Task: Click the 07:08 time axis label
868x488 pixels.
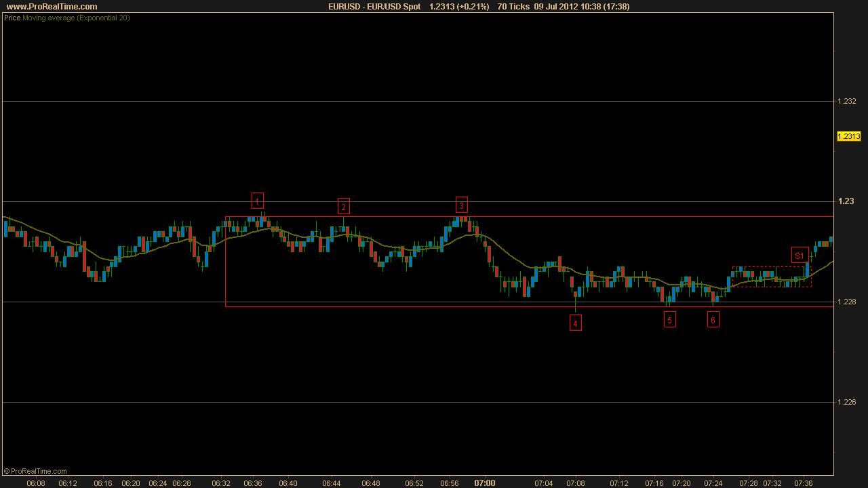Action: (576, 483)
